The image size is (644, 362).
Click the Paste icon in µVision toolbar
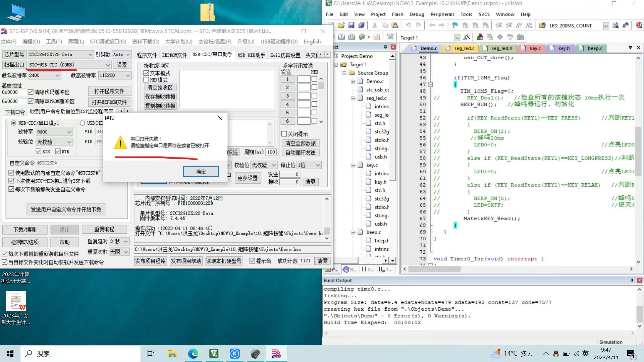tap(395, 25)
